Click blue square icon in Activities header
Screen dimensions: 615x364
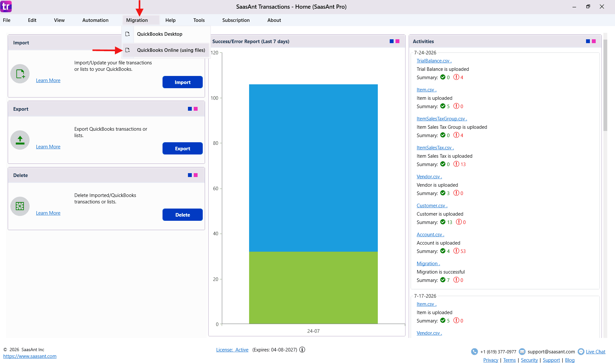point(588,41)
